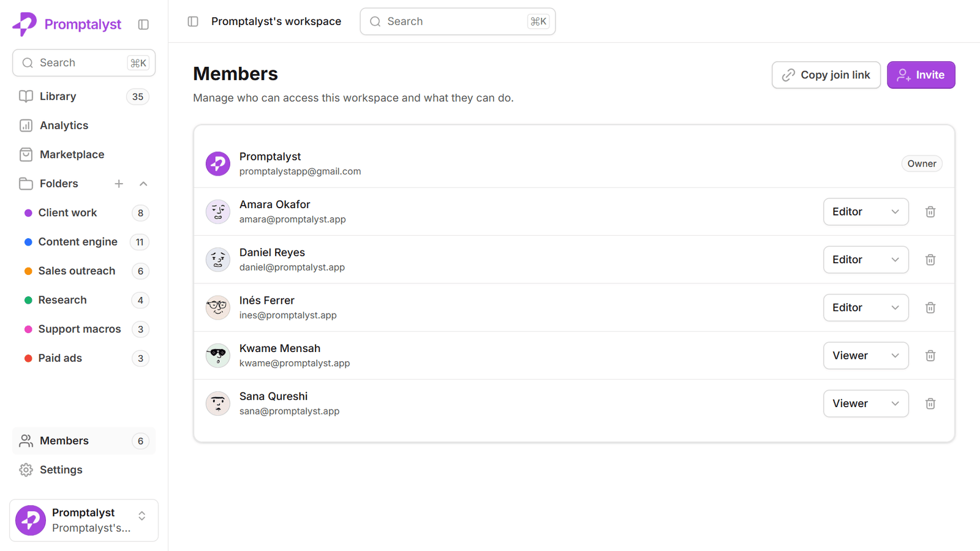The width and height of the screenshot is (980, 551).
Task: Remove Daniel Reyes via the trash icon
Action: (930, 260)
